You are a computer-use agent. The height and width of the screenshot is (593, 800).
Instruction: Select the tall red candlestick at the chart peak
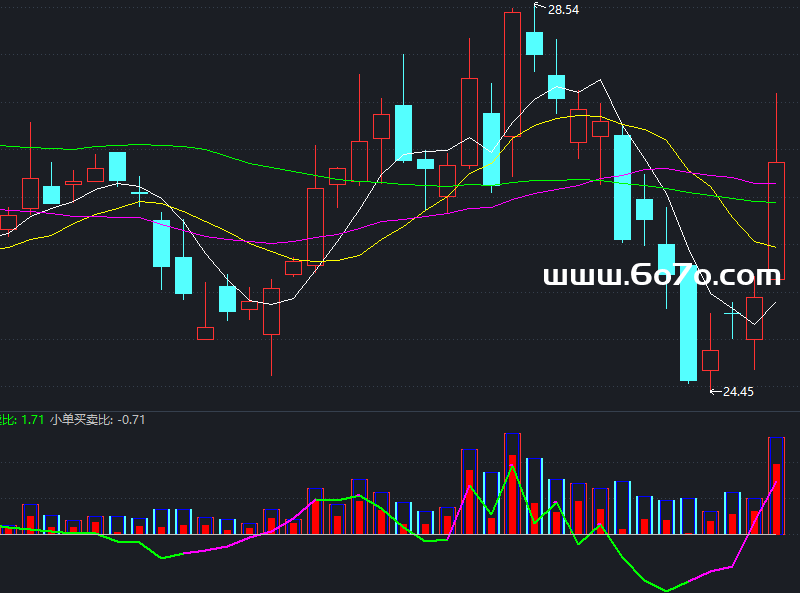coord(512,80)
